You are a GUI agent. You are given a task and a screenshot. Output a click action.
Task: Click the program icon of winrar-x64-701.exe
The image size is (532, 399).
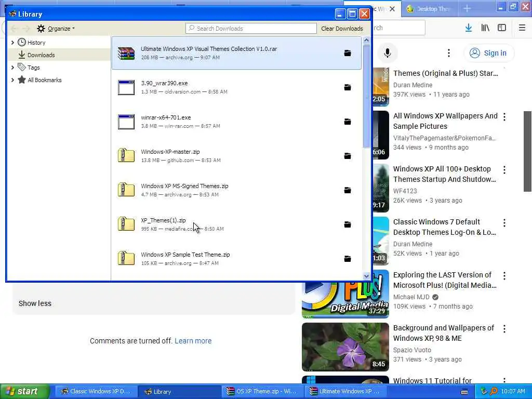[x=126, y=122]
